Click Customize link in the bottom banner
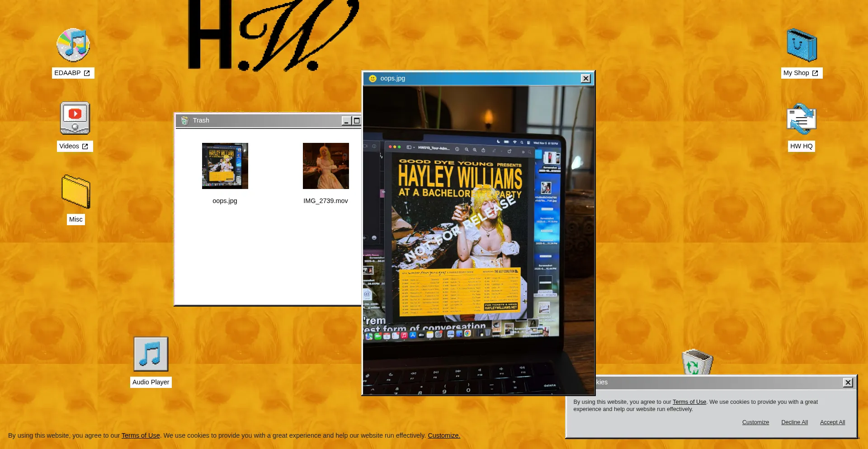This screenshot has width=868, height=449. 443,435
